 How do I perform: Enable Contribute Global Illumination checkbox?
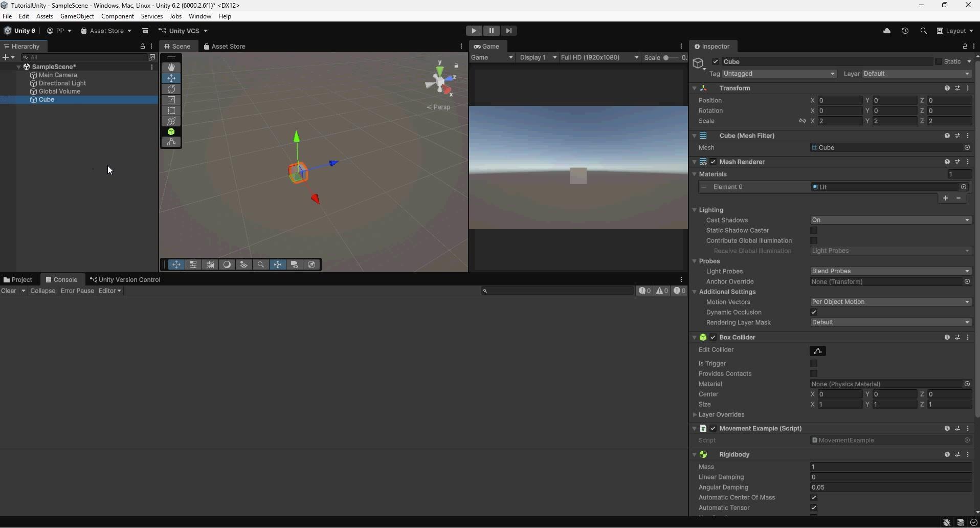[x=814, y=241]
